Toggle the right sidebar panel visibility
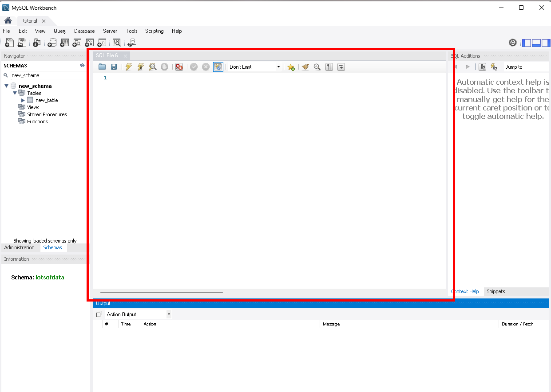The image size is (551, 392). pyautogui.click(x=545, y=43)
